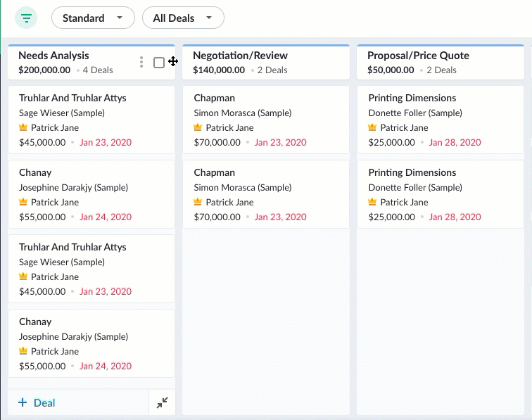Click Donette Foller contact on first card
The image size is (532, 420).
click(x=415, y=113)
